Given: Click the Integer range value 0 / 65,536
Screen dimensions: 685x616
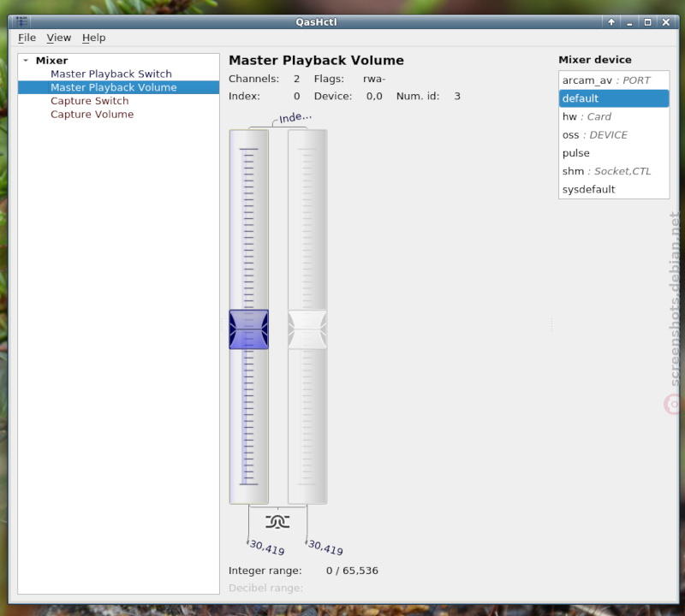Looking at the screenshot, I should [x=352, y=571].
